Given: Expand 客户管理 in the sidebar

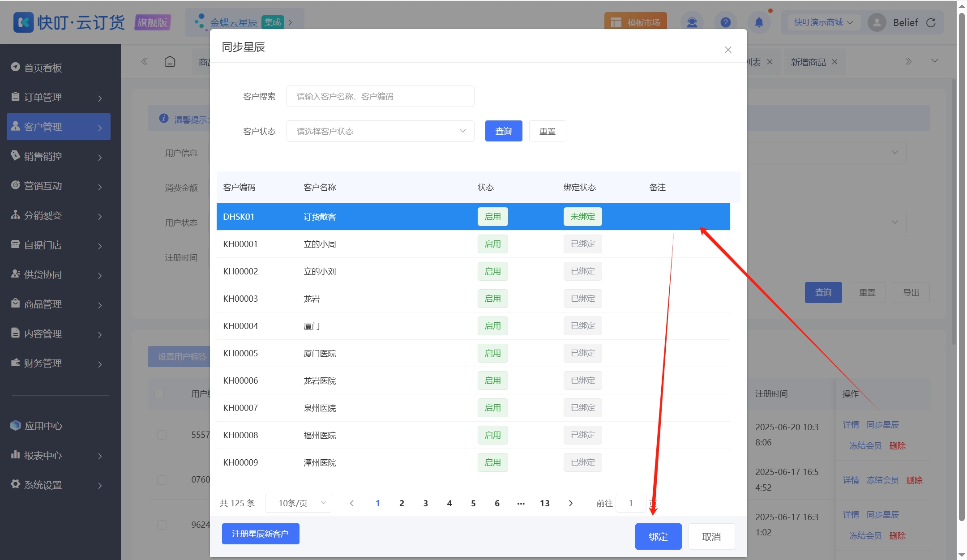Looking at the screenshot, I should point(58,127).
